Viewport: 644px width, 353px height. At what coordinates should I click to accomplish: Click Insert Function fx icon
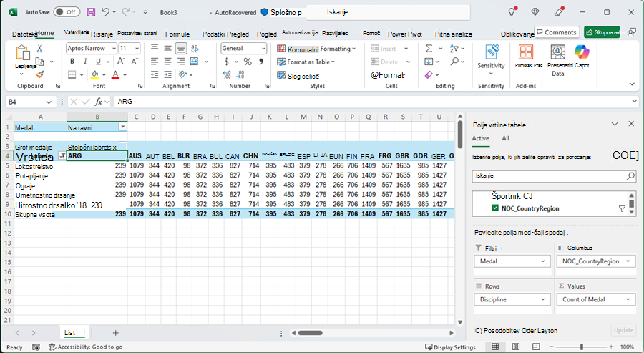[98, 102]
